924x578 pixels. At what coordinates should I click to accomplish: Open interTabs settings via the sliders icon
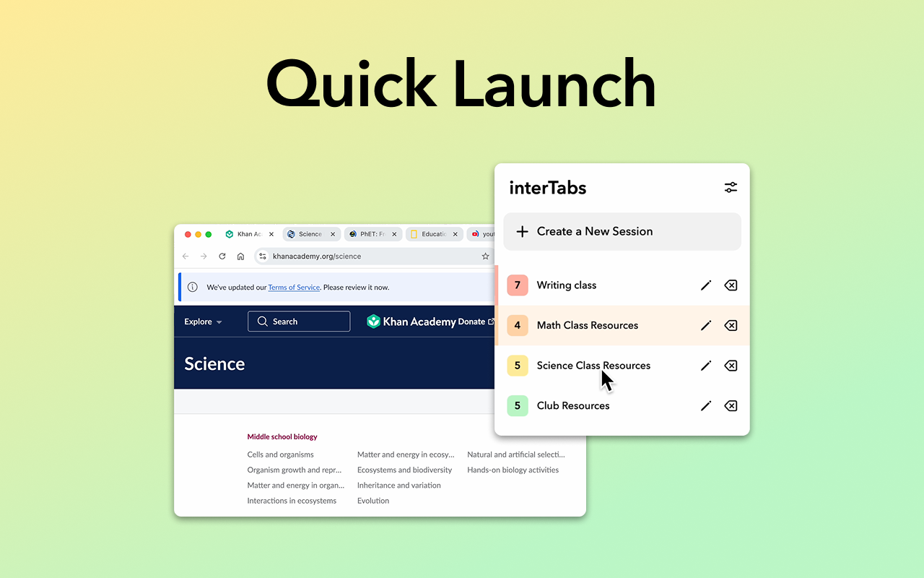tap(731, 187)
